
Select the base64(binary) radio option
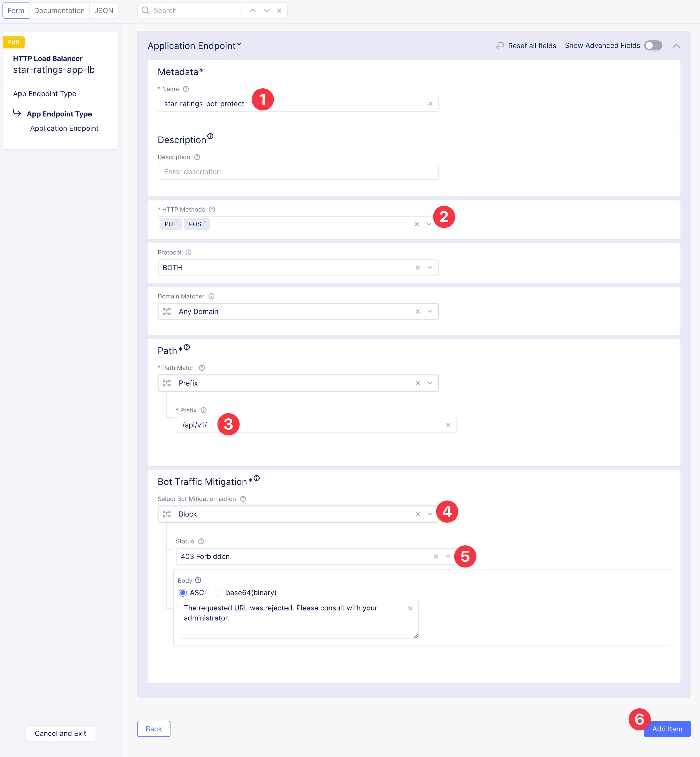pyautogui.click(x=219, y=592)
